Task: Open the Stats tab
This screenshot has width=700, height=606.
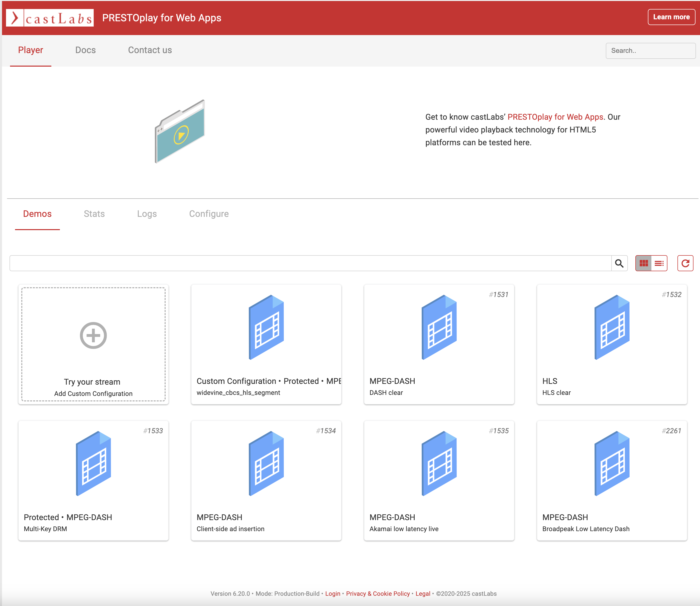Action: coord(94,214)
